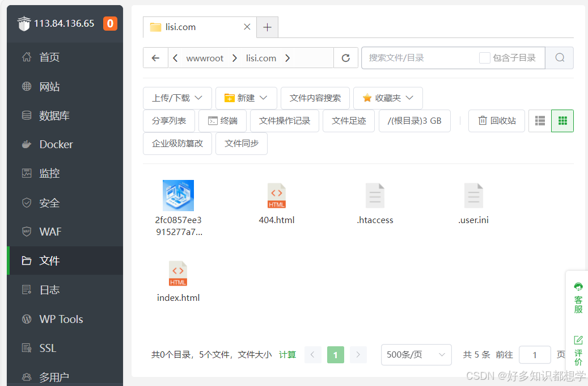Go to previous page arrow

tap(313, 354)
